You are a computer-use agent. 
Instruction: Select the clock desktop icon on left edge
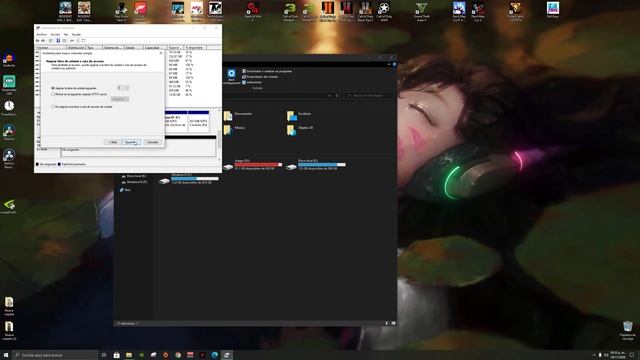click(x=9, y=108)
